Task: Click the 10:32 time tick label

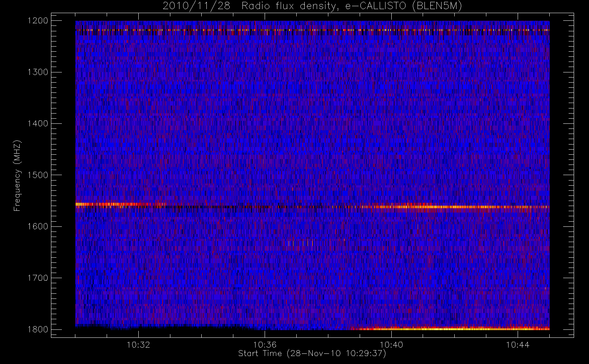Action: click(138, 345)
